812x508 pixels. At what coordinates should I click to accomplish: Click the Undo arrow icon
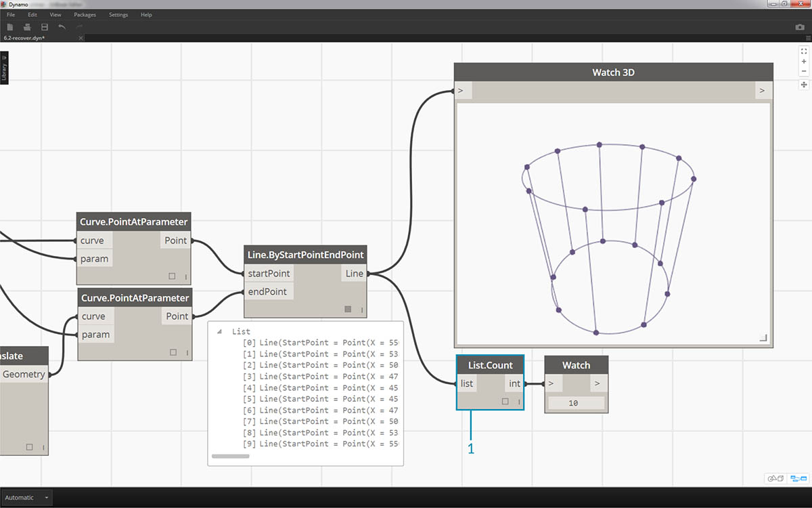point(62,27)
